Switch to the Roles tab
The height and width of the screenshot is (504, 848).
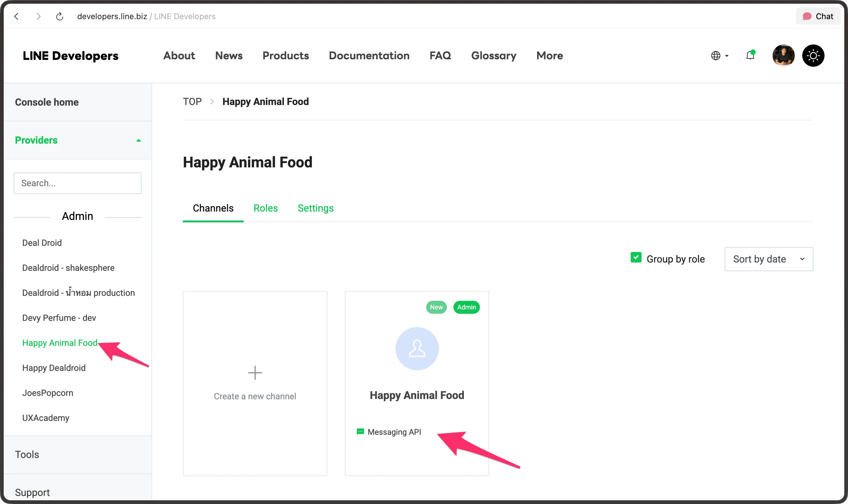pyautogui.click(x=265, y=208)
